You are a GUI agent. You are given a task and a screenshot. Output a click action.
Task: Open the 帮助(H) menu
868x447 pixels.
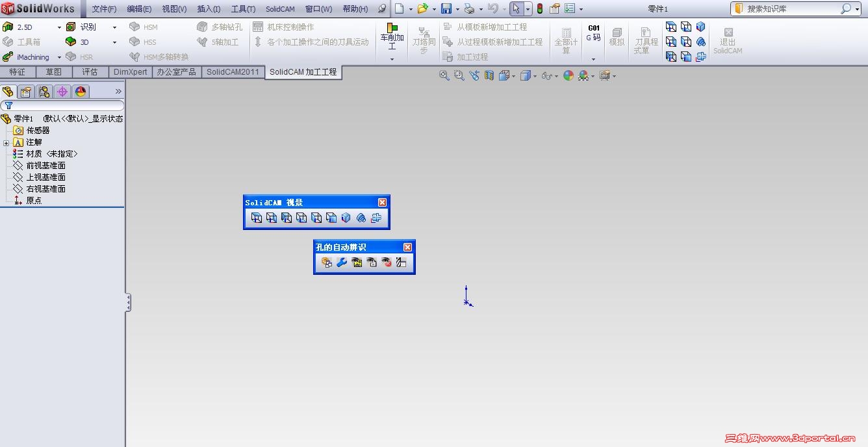(355, 9)
